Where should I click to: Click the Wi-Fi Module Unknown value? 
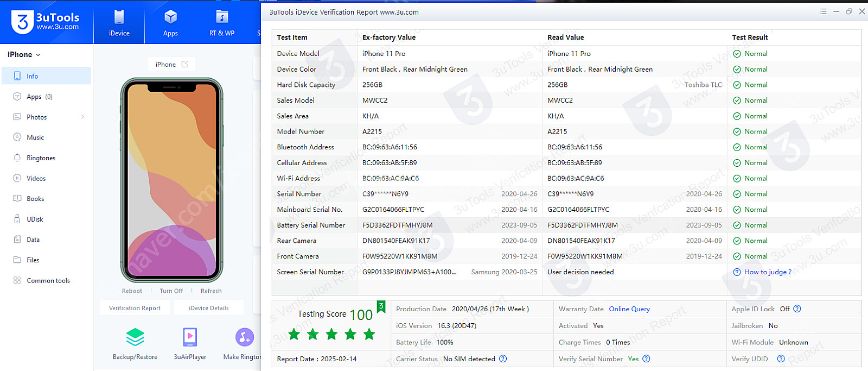coord(794,343)
